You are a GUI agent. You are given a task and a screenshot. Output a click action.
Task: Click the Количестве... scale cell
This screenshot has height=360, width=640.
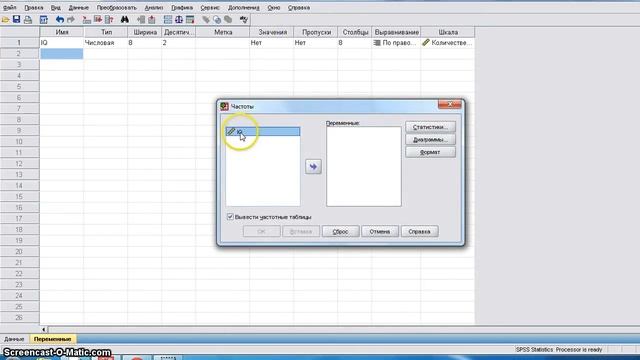[x=448, y=42]
